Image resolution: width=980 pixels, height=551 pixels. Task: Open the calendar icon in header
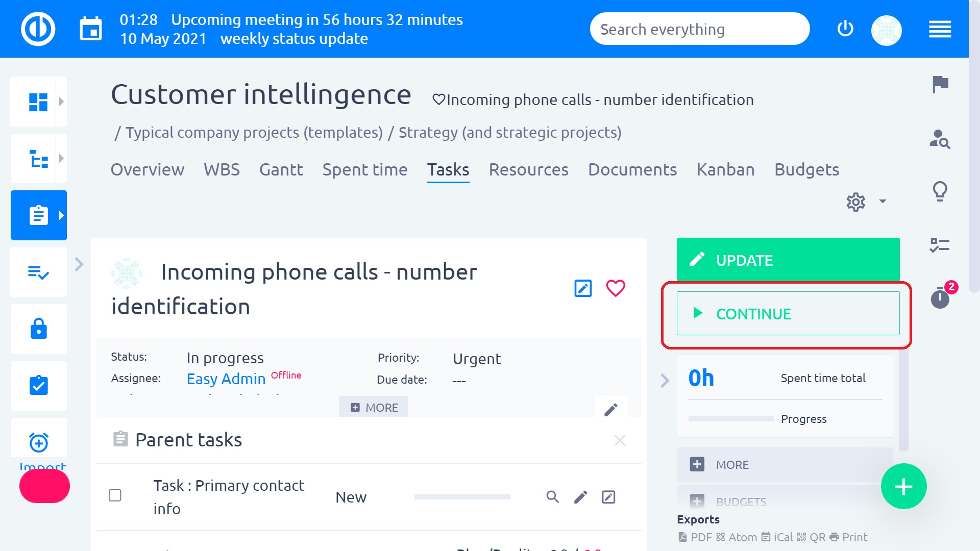pyautogui.click(x=91, y=29)
